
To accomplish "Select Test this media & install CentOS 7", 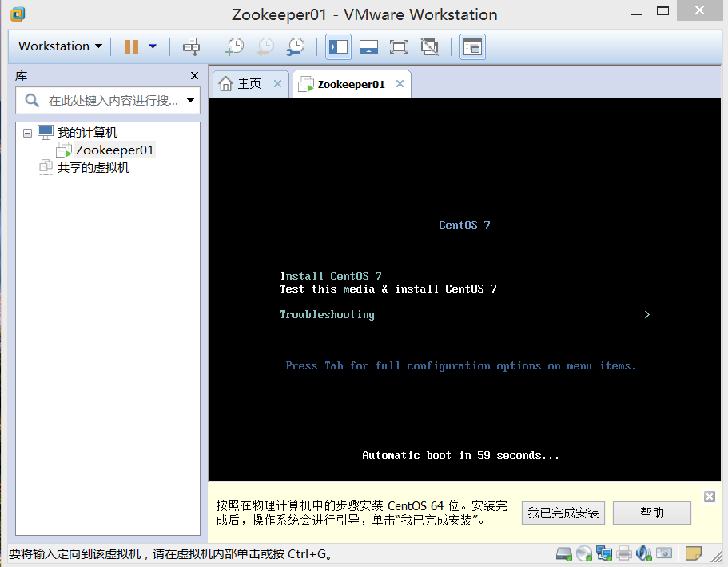I will (388, 289).
